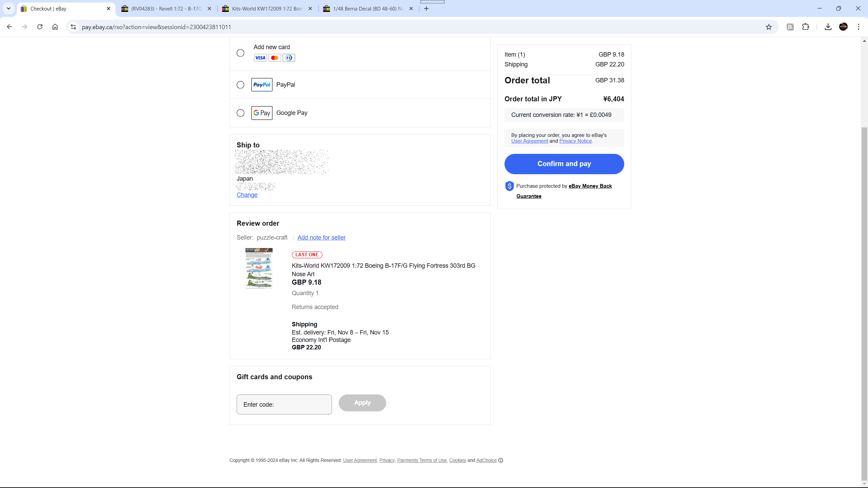Click Add note for seller link

(321, 238)
